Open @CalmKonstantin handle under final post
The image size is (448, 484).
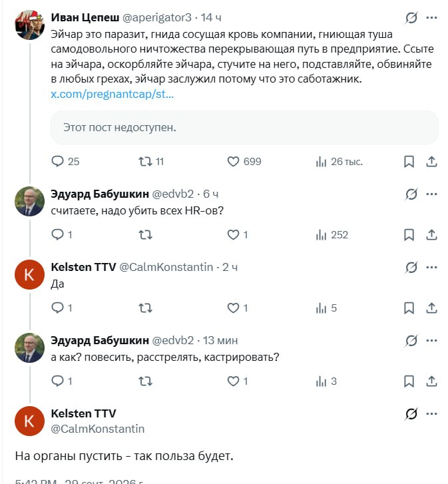pyautogui.click(x=97, y=429)
